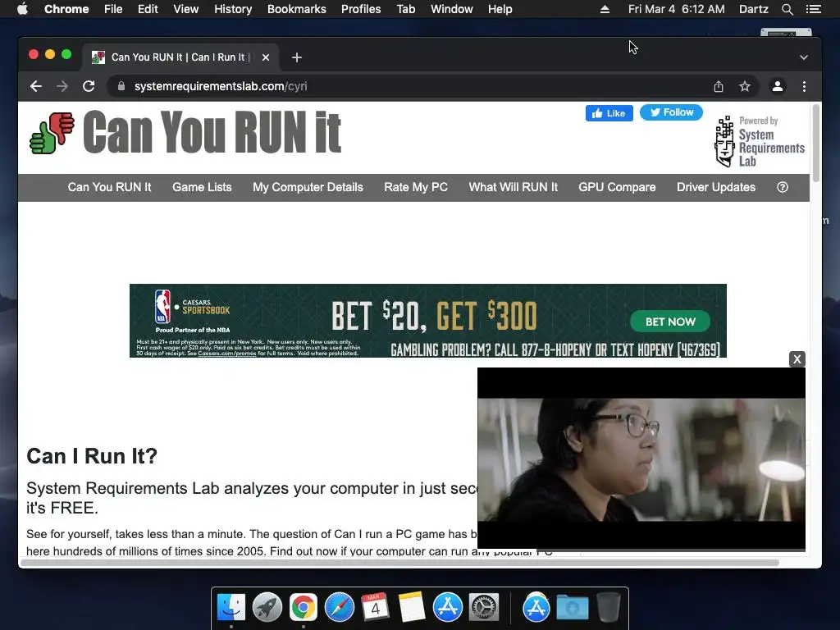Open Finder from the dock
This screenshot has height=630, width=840.
point(231,608)
